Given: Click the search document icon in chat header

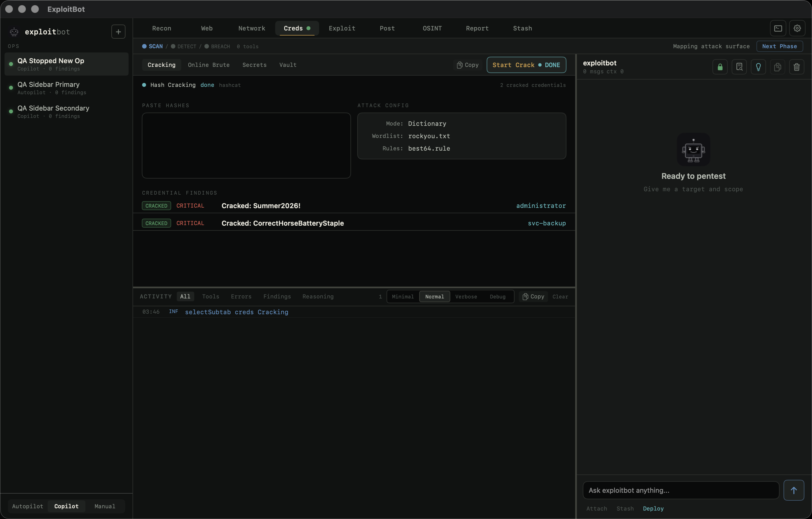Looking at the screenshot, I should [739, 67].
